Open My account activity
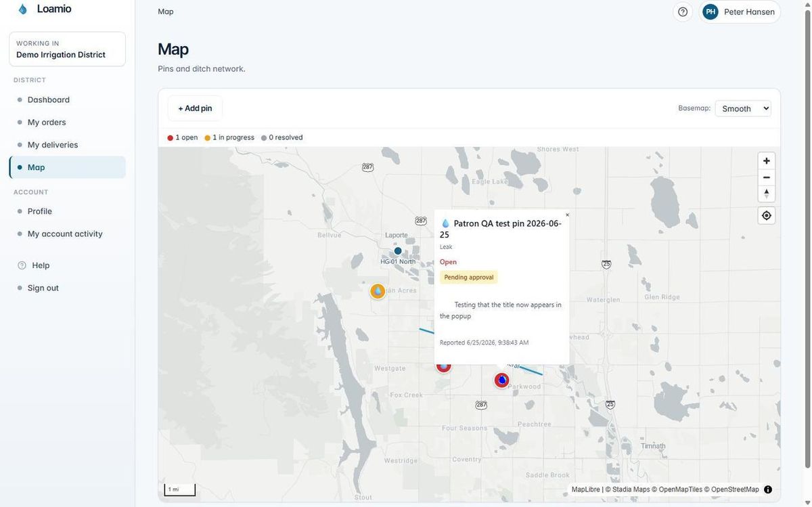 coord(67,234)
